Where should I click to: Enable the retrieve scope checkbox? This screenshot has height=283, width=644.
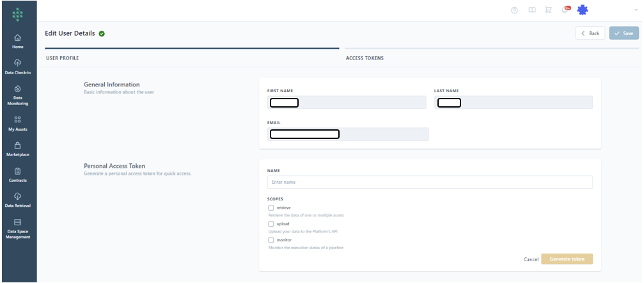[x=271, y=208]
